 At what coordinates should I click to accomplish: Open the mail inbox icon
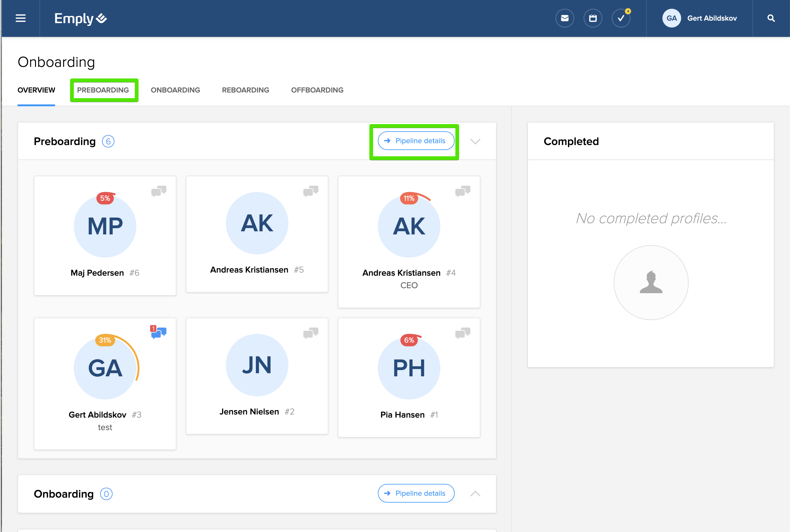click(x=565, y=18)
